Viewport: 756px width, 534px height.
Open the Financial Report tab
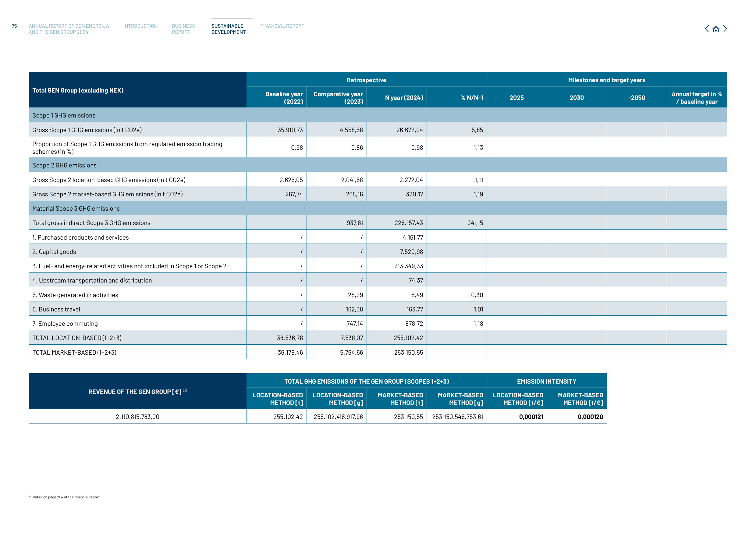click(282, 26)
